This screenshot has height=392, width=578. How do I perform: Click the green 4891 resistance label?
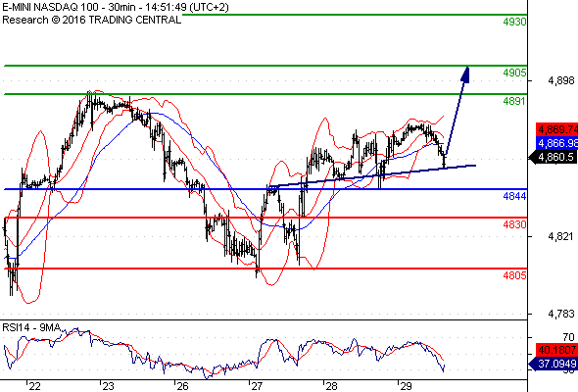(514, 101)
